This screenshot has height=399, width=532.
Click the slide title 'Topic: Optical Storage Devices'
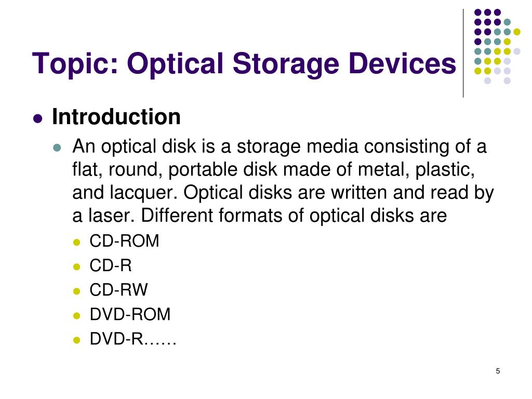244,64
